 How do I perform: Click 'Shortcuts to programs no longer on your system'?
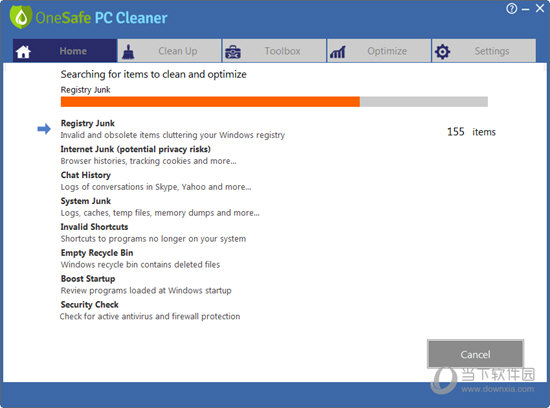pyautogui.click(x=153, y=239)
